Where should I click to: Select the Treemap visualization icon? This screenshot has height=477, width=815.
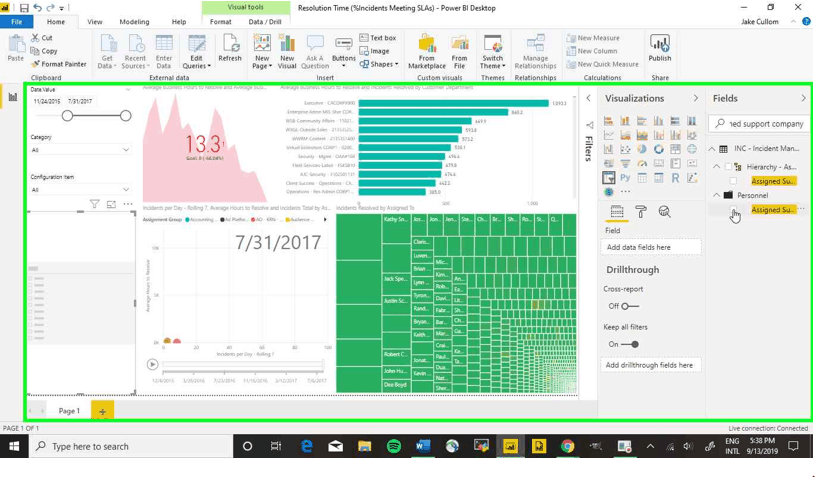[675, 149]
